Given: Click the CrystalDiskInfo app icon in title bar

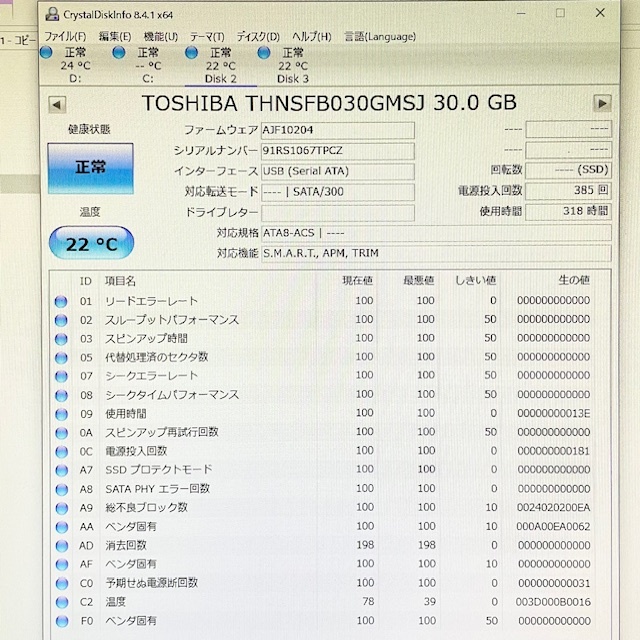Looking at the screenshot, I should [52, 14].
